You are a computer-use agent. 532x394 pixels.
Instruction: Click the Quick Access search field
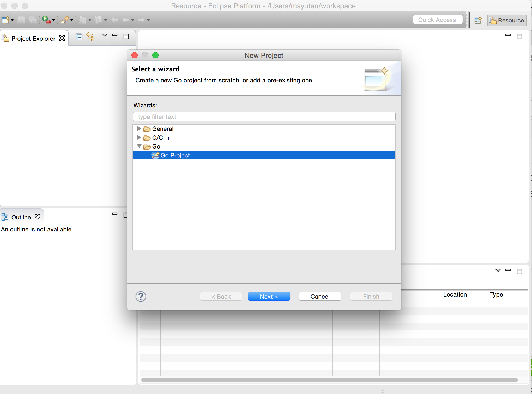coord(438,20)
